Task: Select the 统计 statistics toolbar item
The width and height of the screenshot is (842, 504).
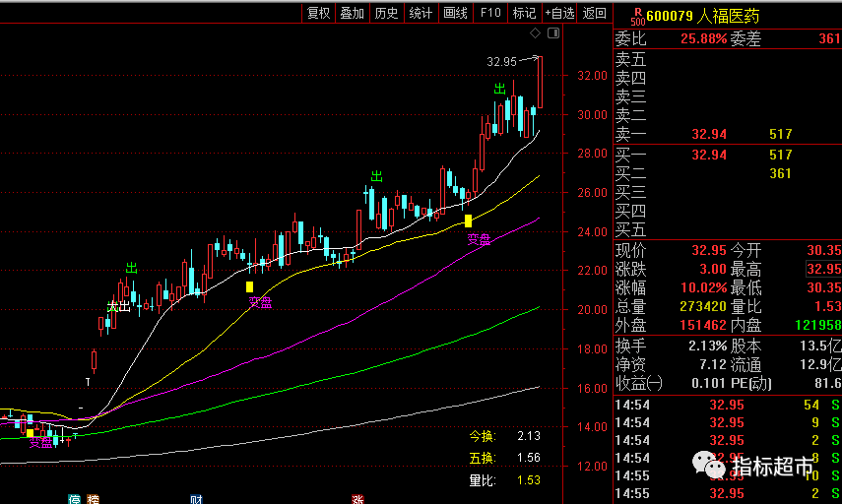Action: 421,14
